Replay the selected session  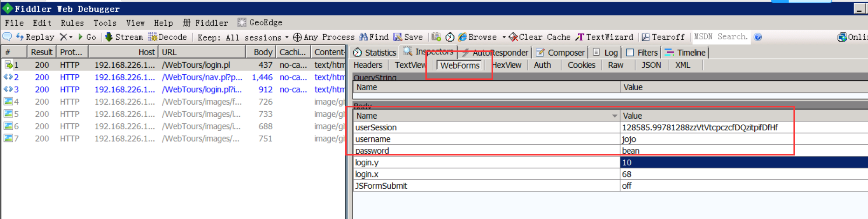pos(35,37)
